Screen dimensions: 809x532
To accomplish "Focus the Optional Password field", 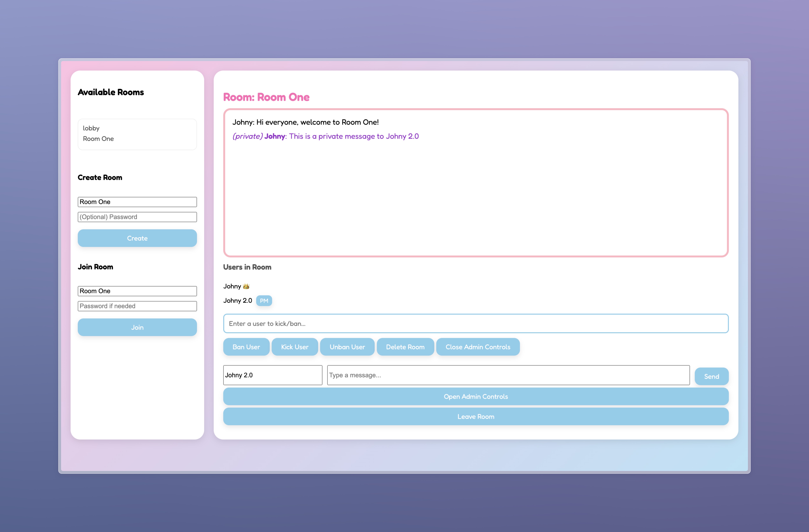I will point(137,217).
